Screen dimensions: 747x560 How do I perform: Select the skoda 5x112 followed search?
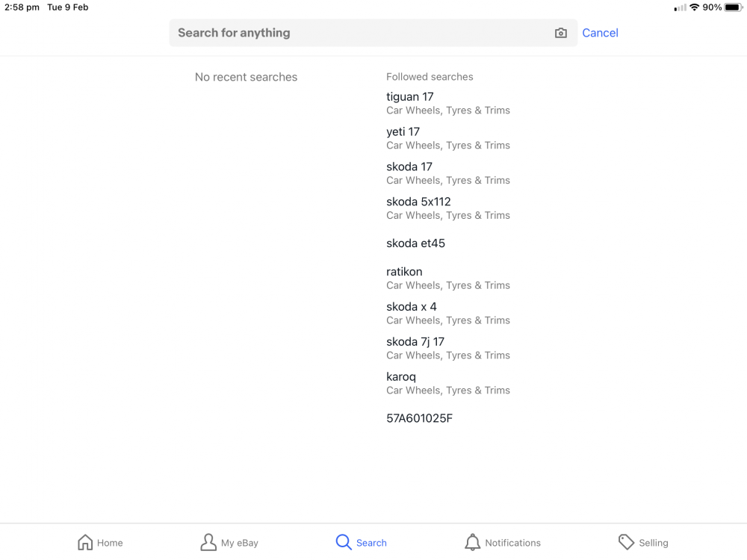point(448,208)
